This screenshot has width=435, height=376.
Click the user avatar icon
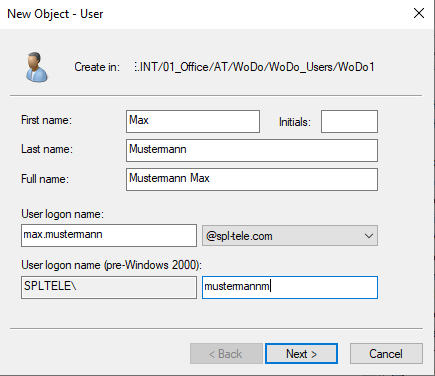[37, 67]
